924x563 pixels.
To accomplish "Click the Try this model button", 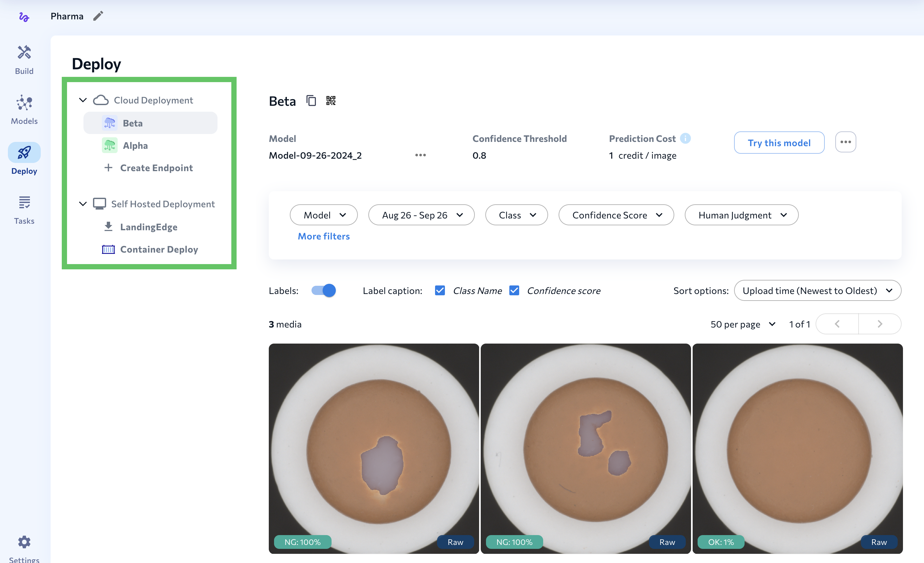I will [x=779, y=143].
